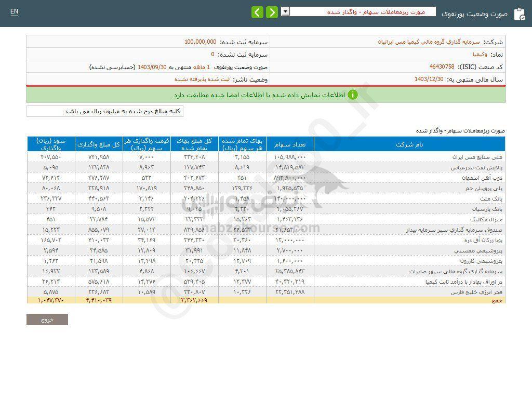Screen dimensions: 532x399
Task: Select row جنرال مکانیک
Action: (266, 220)
